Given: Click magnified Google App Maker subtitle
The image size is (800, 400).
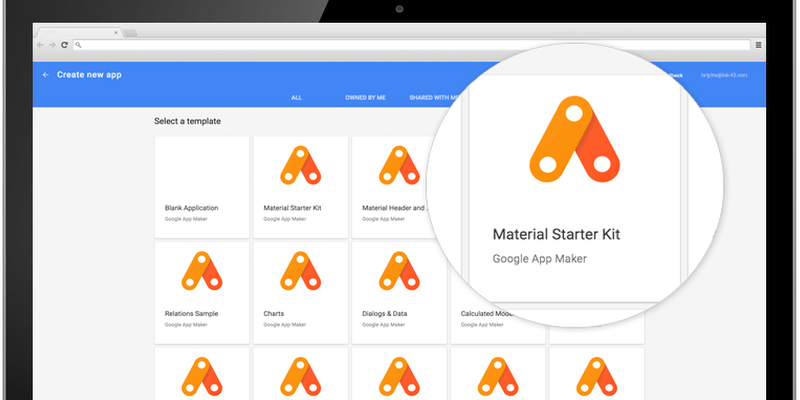Looking at the screenshot, I should tap(539, 259).
